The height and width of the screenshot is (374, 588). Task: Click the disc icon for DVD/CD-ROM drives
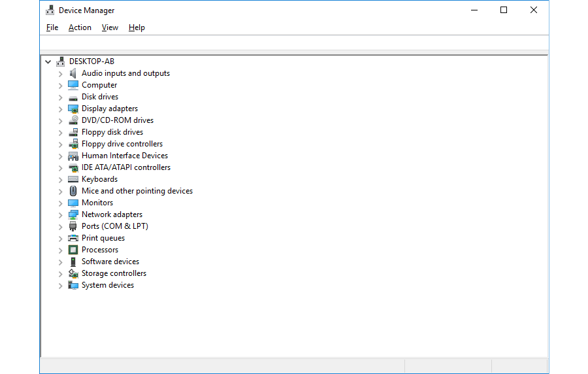(x=73, y=120)
